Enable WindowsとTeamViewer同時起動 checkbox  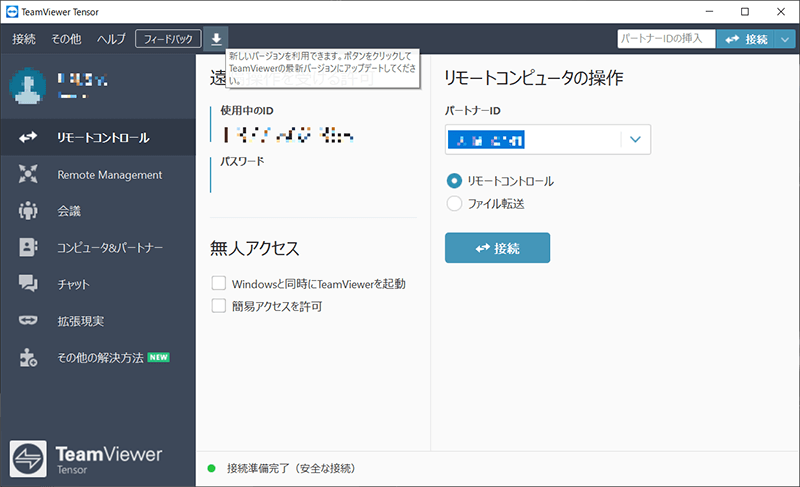click(x=219, y=284)
